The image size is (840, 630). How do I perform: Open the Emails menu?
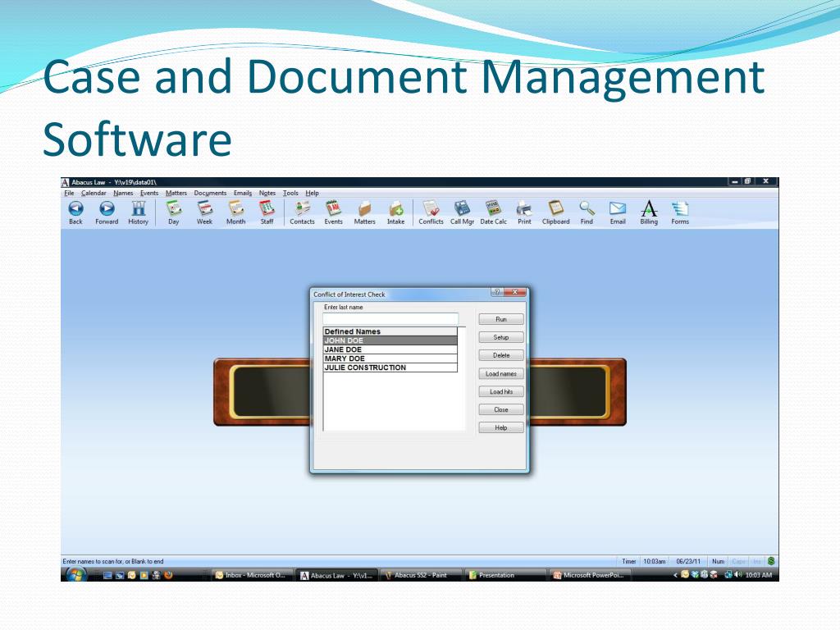(x=243, y=193)
